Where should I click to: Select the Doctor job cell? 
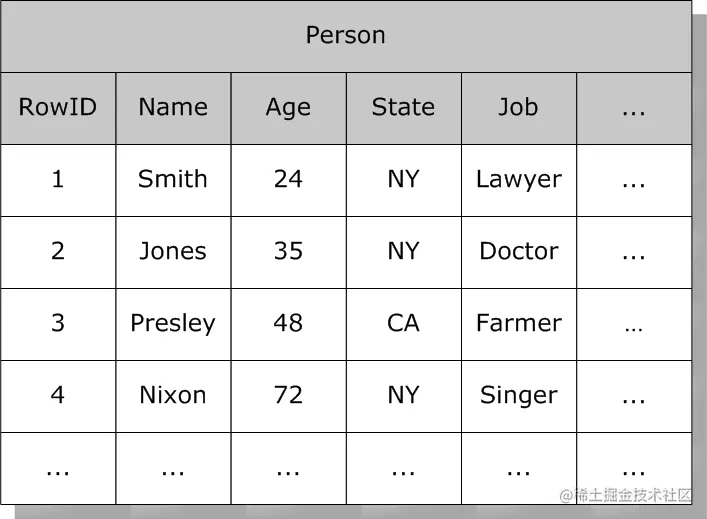[518, 251]
